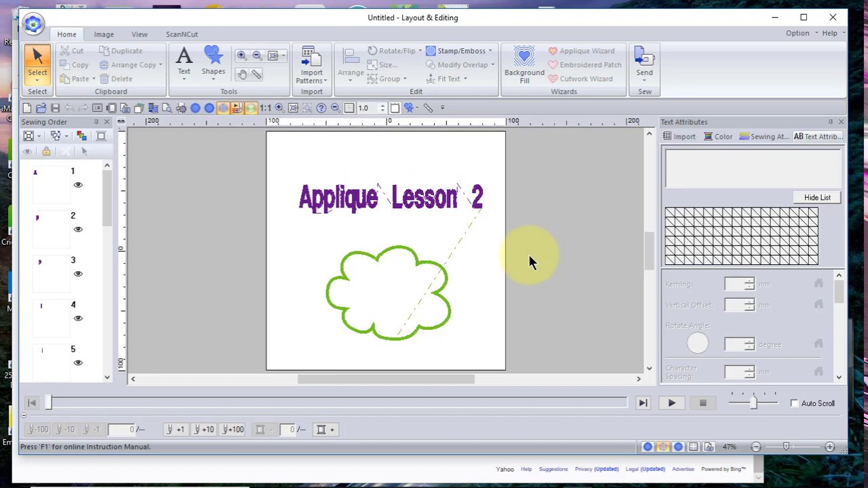This screenshot has width=868, height=488.
Task: Enable the Auto Scroll checkbox
Action: [x=795, y=403]
